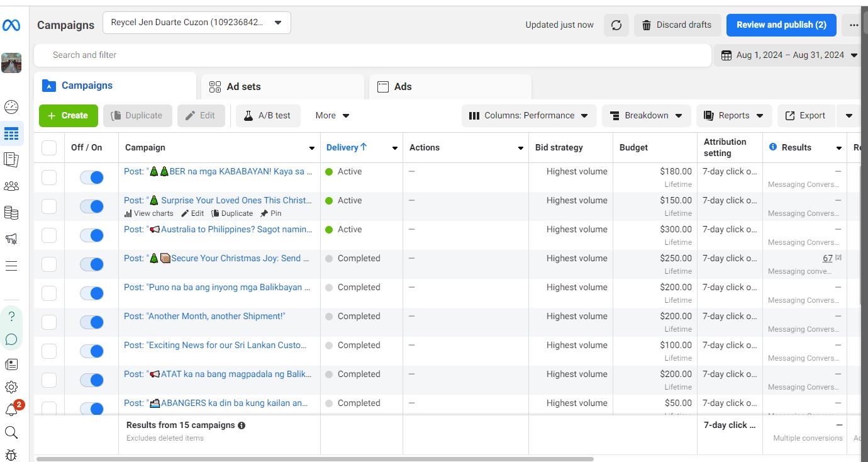868x462 pixels.
Task: Click View charts under Surprise Your Loved Ones
Action: [x=149, y=213]
